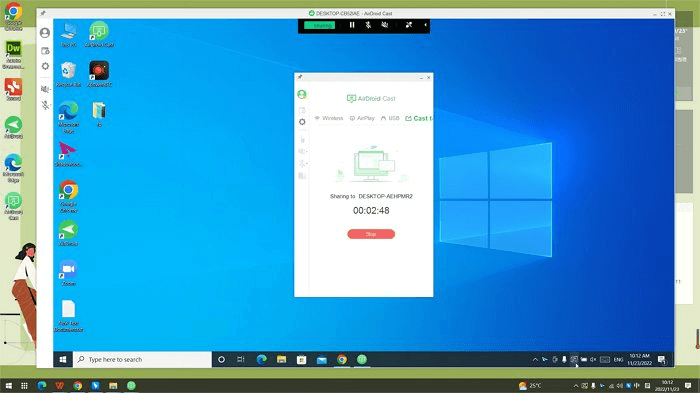Toggle microphone mute in the sharing toolbar
The image size is (700, 393).
[x=368, y=25]
